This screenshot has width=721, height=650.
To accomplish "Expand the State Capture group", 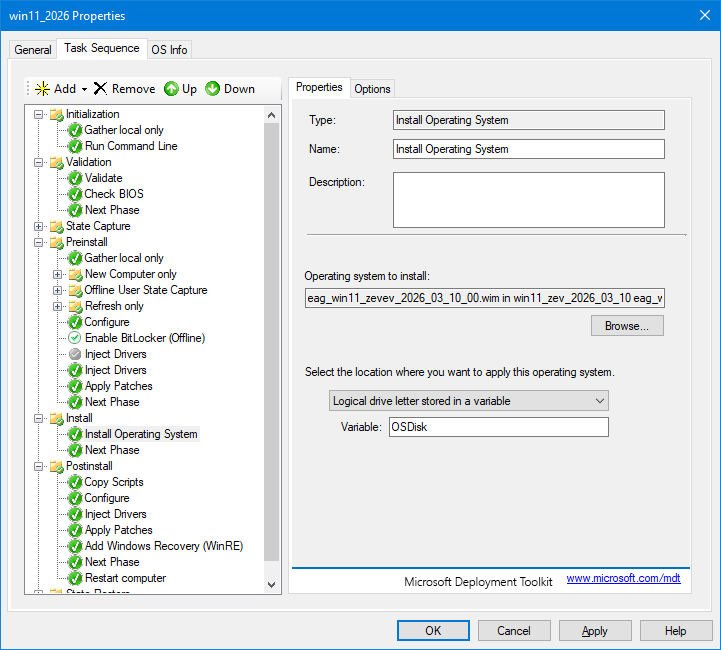I will (x=39, y=226).
